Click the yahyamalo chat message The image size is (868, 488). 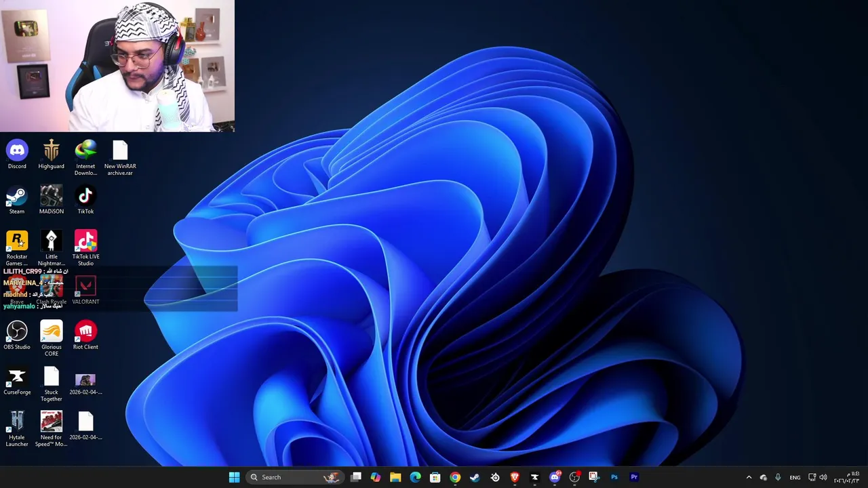pos(33,306)
